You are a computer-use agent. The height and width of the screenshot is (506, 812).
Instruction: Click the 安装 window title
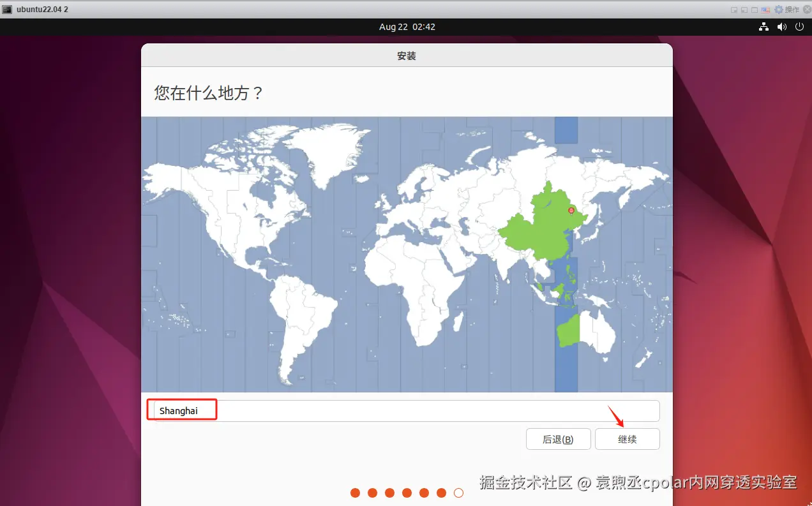coord(407,56)
